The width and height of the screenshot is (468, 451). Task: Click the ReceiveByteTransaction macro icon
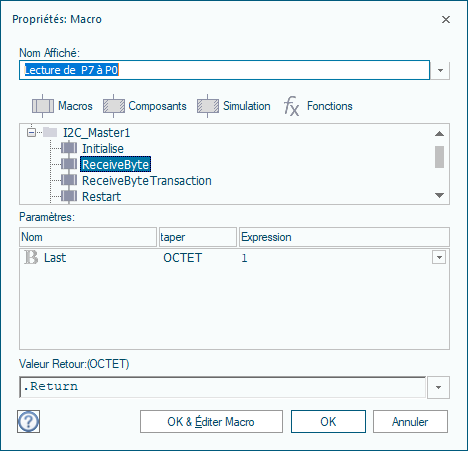[69, 180]
